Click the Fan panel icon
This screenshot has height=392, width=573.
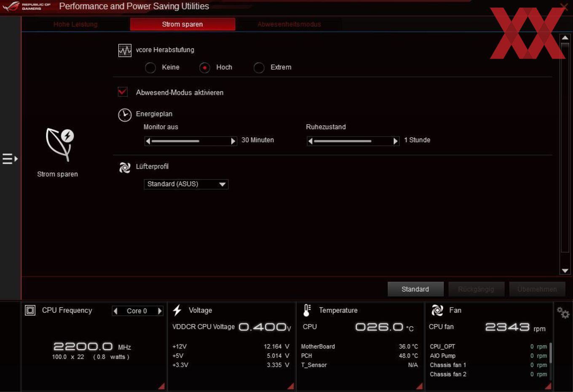[x=437, y=310]
